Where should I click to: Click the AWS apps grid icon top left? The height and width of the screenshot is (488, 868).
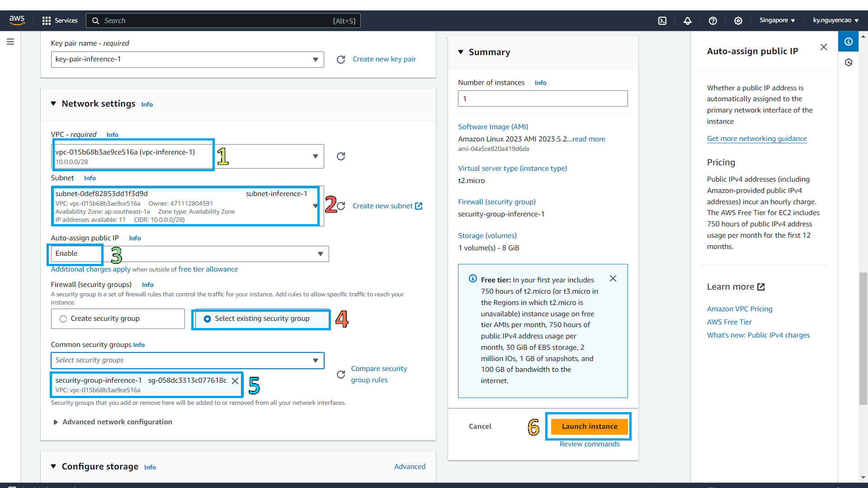[47, 20]
